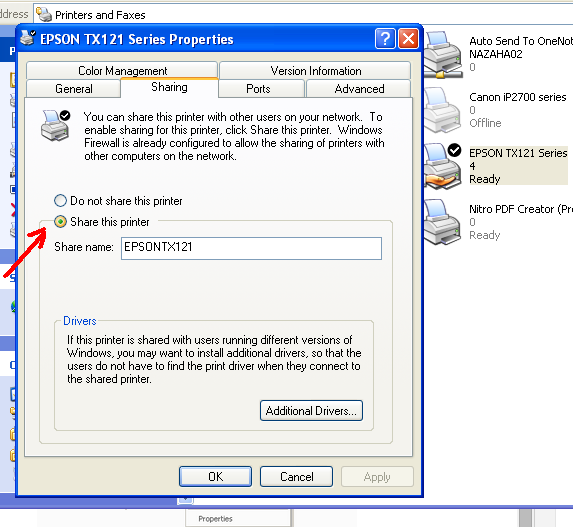Screen dimensions: 573x527
Task: Click 'EPSON TX121 Series' printer name text
Action: coord(518,153)
